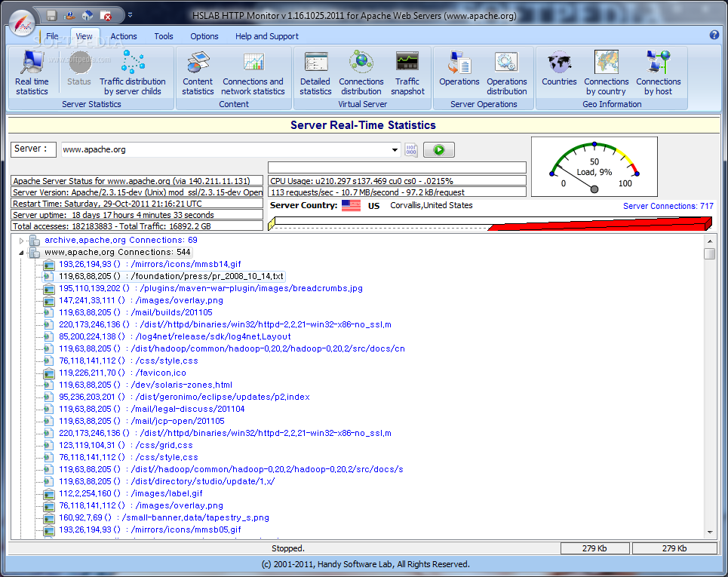Select archive.apache.org Connections: 69 row

tap(121, 240)
